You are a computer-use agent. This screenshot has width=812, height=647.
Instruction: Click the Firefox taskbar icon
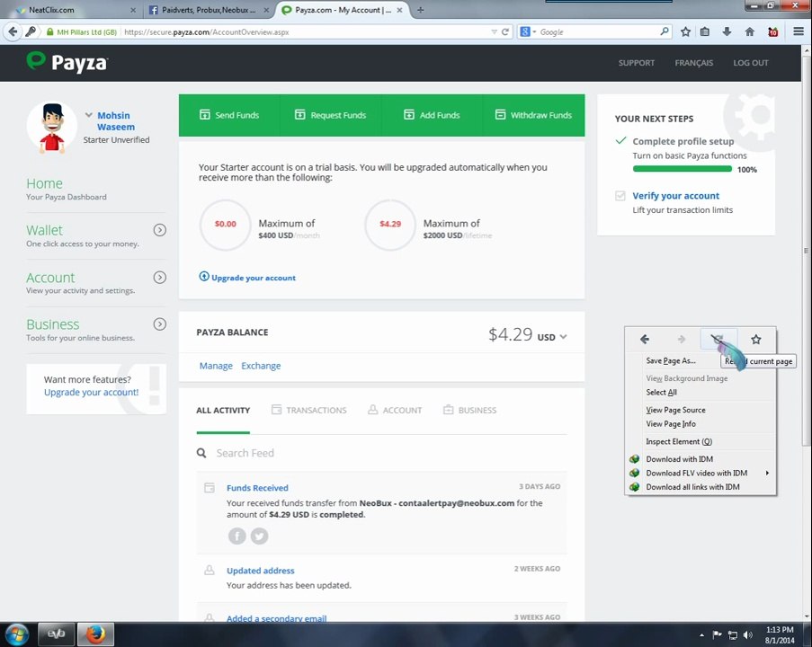point(95,634)
